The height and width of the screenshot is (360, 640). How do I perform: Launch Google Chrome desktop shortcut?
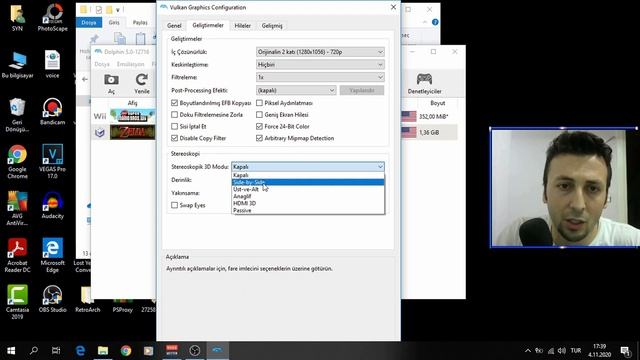(x=17, y=162)
